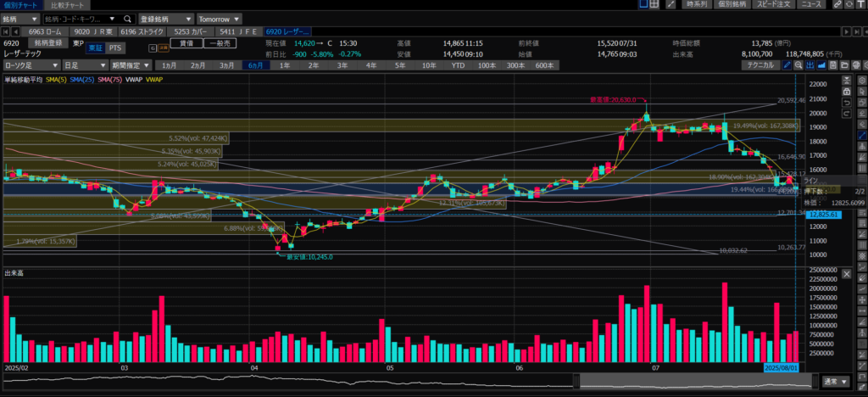The width and height of the screenshot is (868, 397).
Task: Click the magnifier search icon in symbol box
Action: pos(127,19)
